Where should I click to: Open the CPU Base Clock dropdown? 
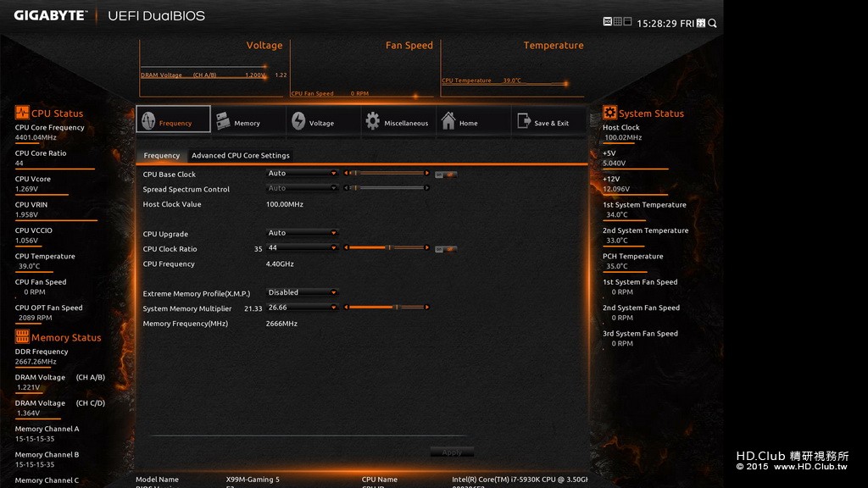(x=302, y=173)
